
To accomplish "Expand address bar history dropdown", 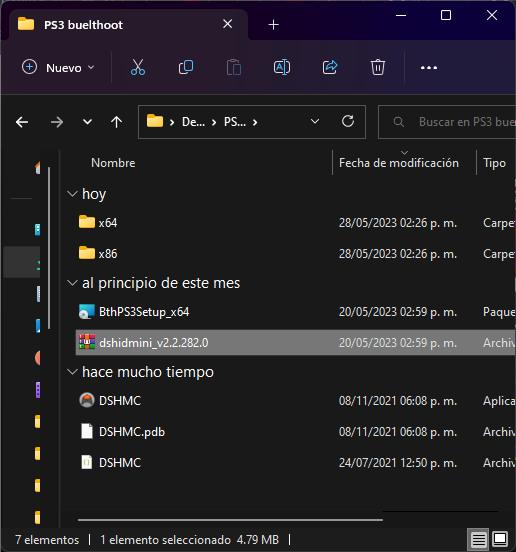I will (x=315, y=121).
